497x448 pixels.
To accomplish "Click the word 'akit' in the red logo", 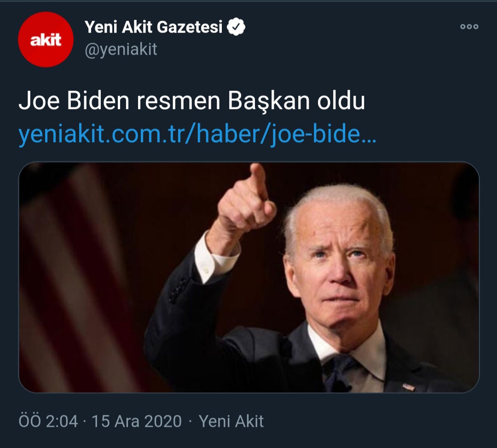I will coord(46,40).
